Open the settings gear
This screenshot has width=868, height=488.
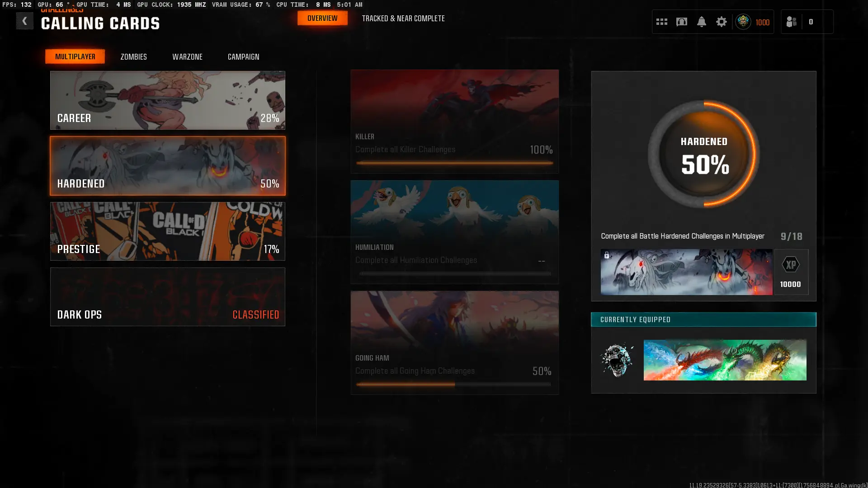click(721, 22)
